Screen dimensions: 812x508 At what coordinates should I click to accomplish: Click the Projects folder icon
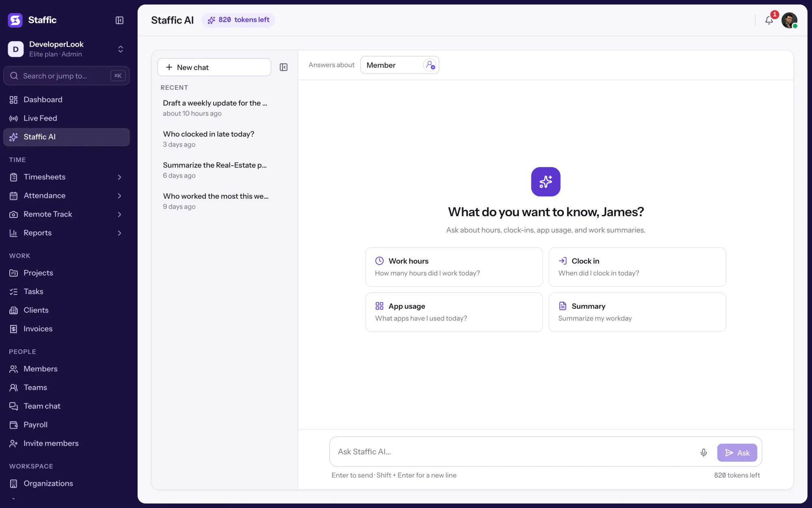[x=13, y=273]
